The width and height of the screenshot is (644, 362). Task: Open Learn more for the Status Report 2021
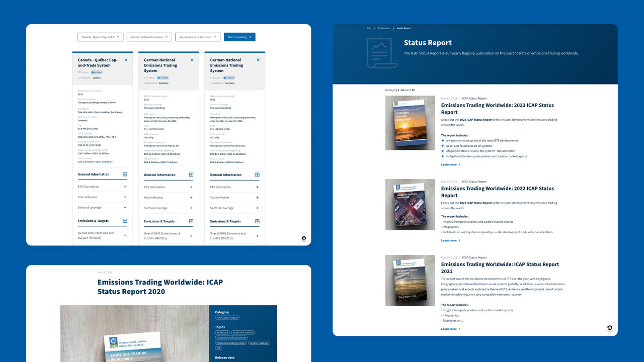[450, 329]
